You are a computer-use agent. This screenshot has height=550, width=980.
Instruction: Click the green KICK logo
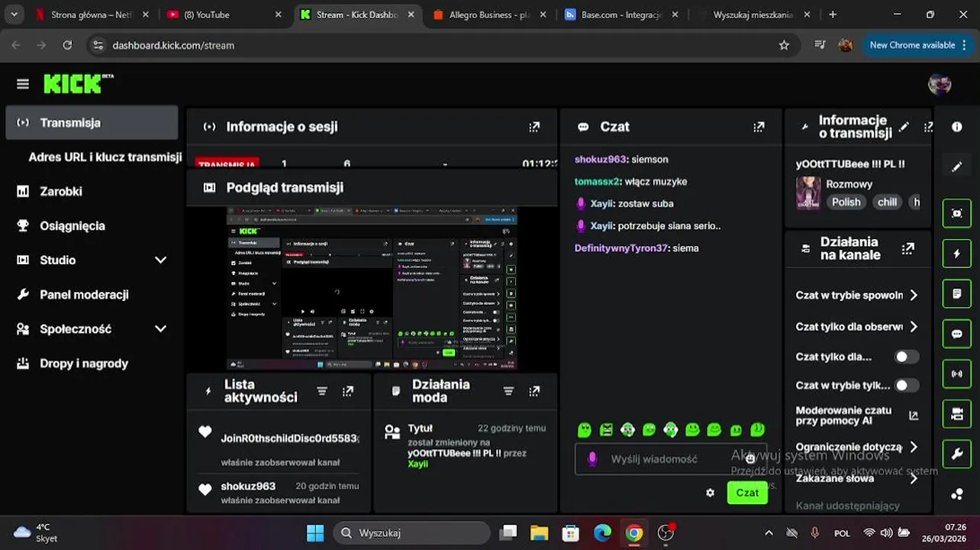[79, 83]
